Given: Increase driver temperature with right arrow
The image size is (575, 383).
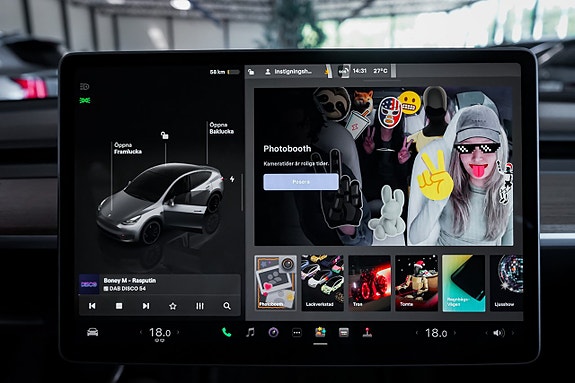Looking at the screenshot, I should point(179,333).
